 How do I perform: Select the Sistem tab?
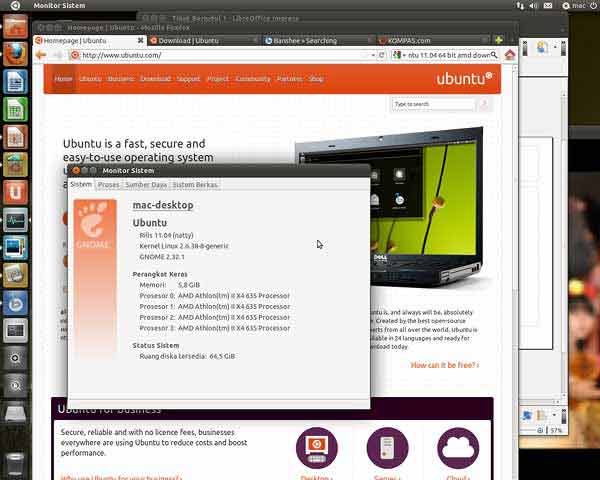tap(81, 184)
